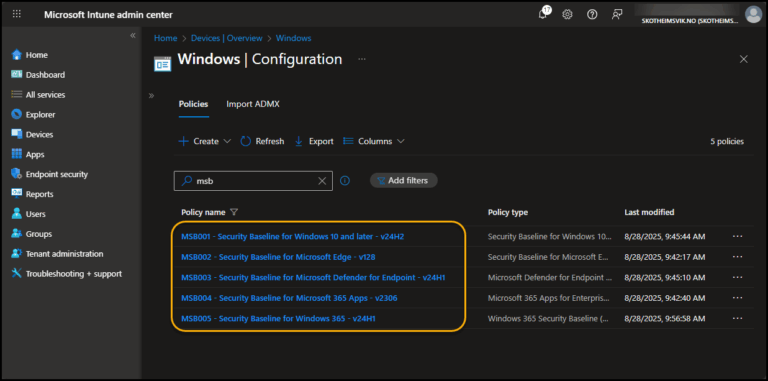Click Home breadcrumb link
This screenshot has width=768, height=381.
click(x=166, y=38)
